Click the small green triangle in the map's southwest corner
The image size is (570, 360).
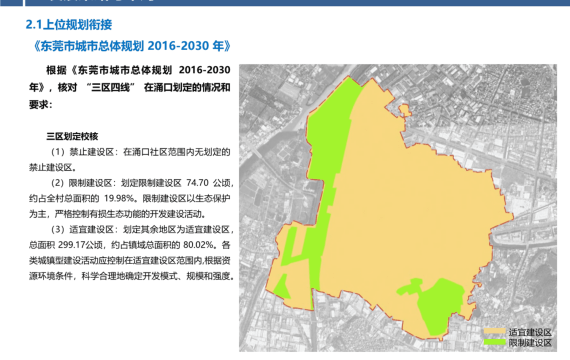[x=282, y=288]
